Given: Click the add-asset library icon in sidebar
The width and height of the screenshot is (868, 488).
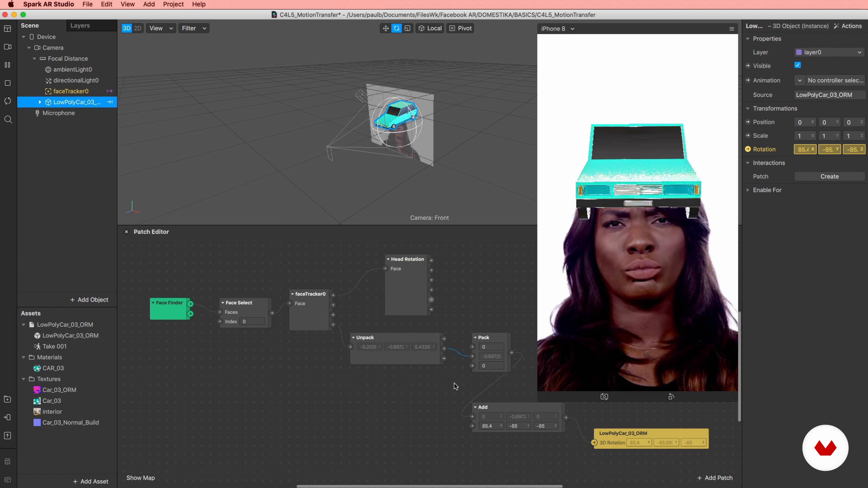Looking at the screenshot, I should pyautogui.click(x=7, y=399).
